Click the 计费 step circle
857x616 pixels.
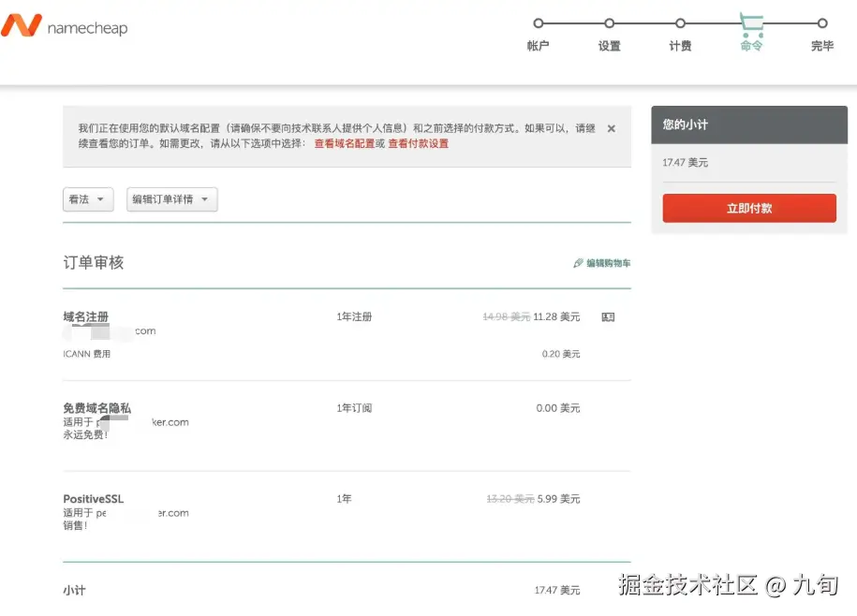point(680,23)
